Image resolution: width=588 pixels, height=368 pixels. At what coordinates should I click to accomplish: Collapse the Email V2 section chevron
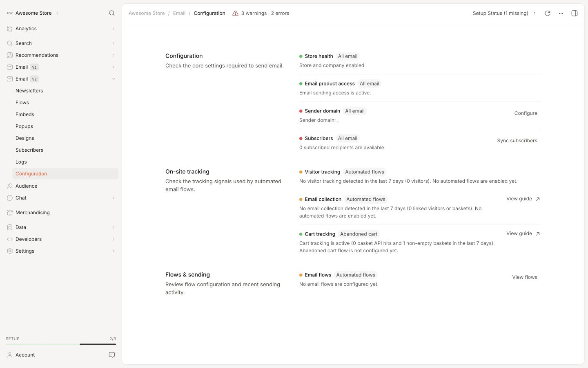coord(114,79)
